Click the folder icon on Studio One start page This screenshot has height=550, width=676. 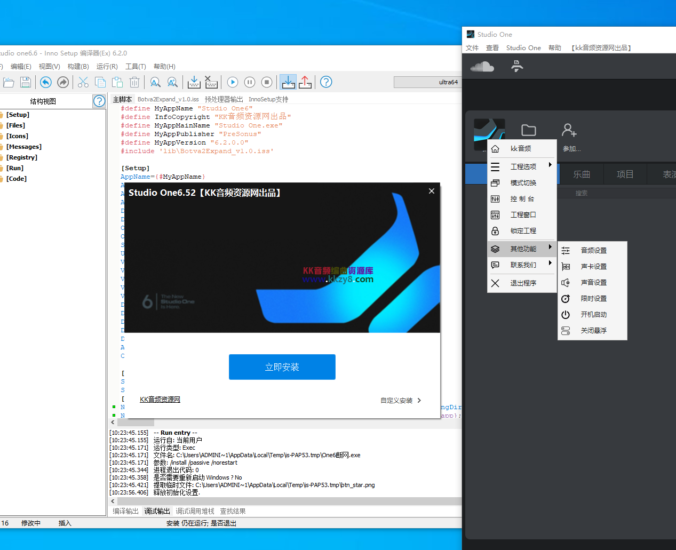529,130
